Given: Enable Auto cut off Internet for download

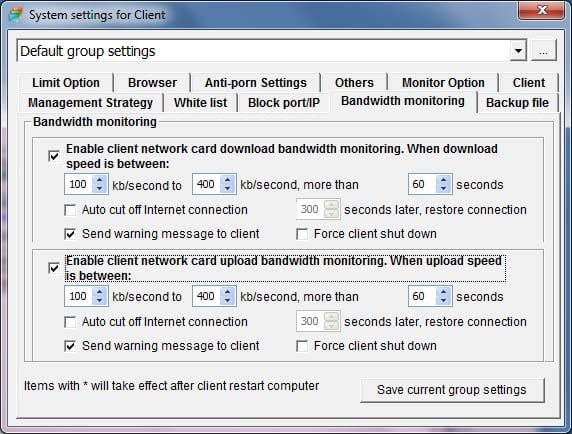Looking at the screenshot, I should tap(70, 210).
